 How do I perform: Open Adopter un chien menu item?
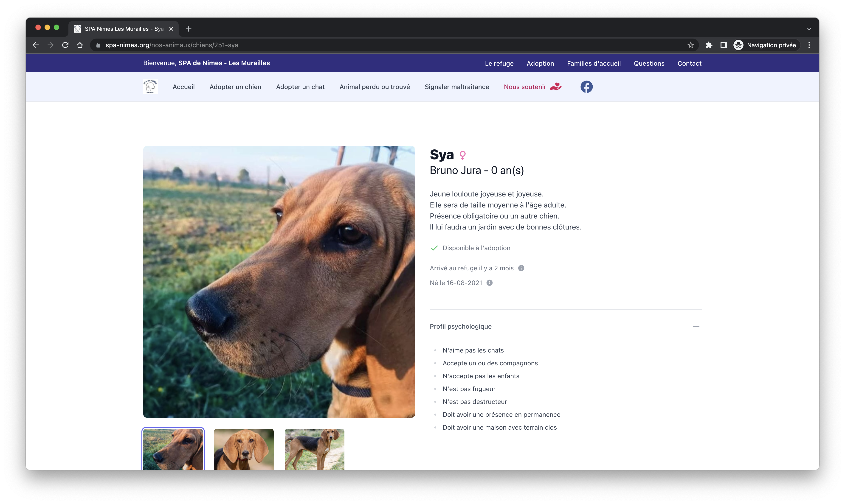235,87
